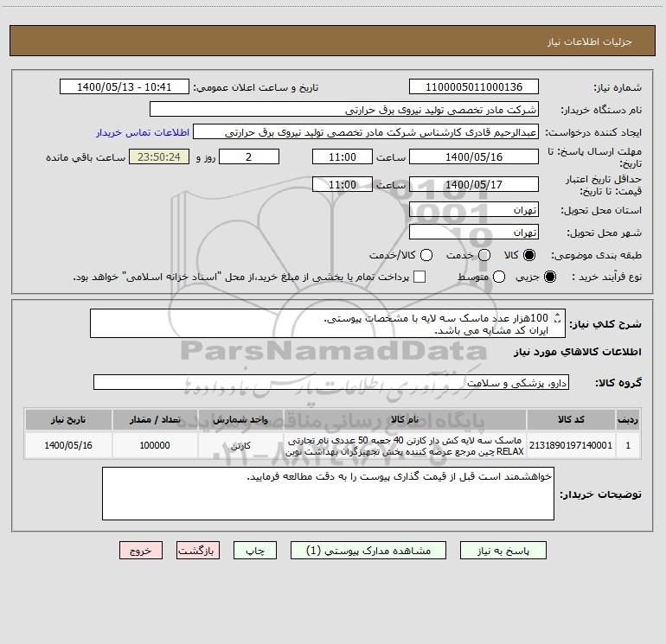666x644 pixels.
Task: Click the price validity date 1400/05/17 field
Action: point(474,184)
